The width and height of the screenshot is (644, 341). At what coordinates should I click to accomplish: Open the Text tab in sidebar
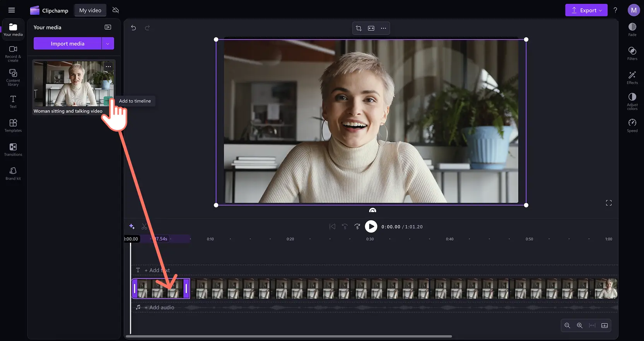pos(13,102)
